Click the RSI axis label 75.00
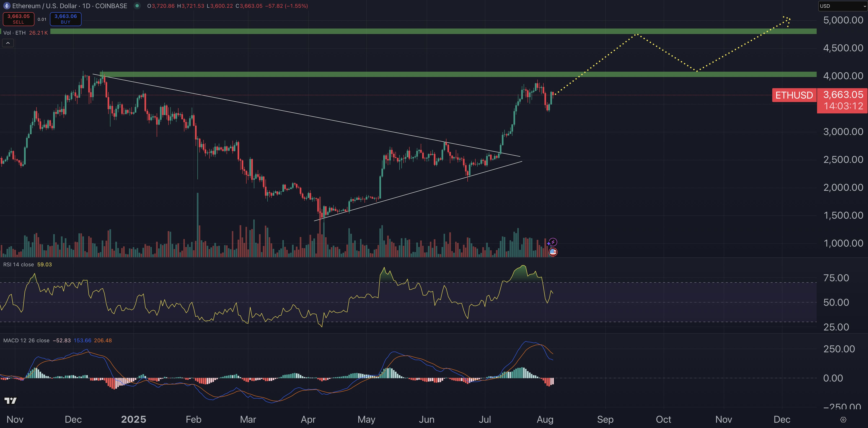 point(836,278)
